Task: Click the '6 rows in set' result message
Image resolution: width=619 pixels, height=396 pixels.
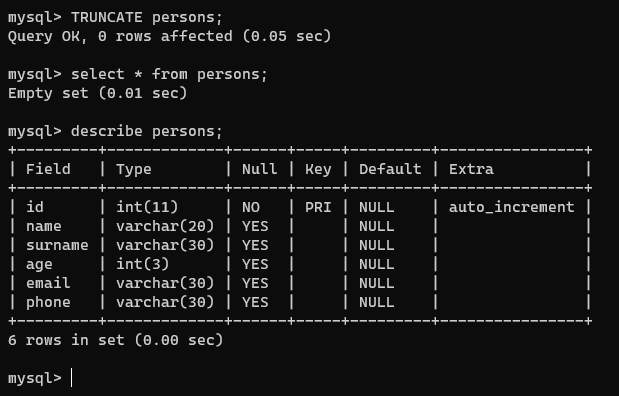Action: point(115,340)
